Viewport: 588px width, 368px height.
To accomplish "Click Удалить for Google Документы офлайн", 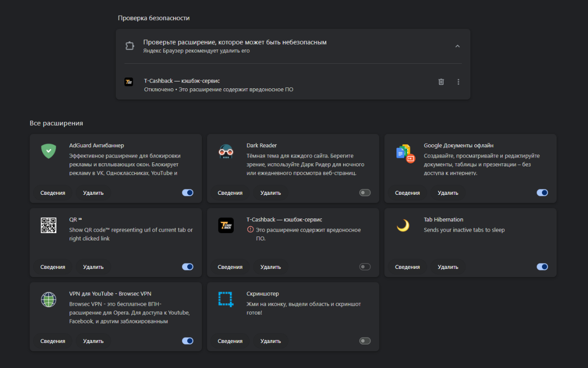I will point(448,193).
